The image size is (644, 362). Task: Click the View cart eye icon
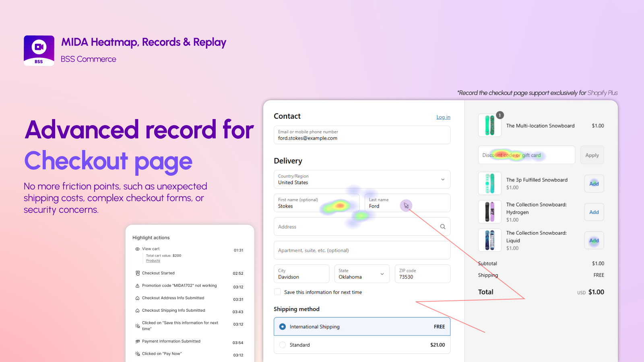137,249
